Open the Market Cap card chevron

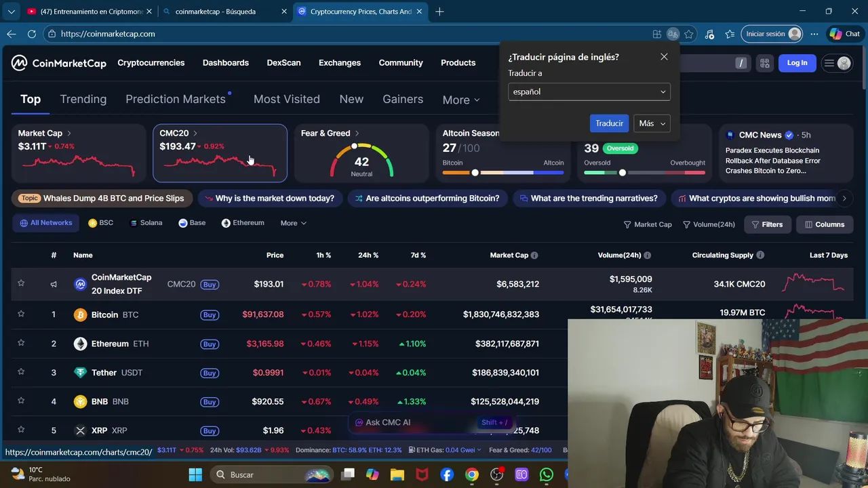click(x=69, y=134)
